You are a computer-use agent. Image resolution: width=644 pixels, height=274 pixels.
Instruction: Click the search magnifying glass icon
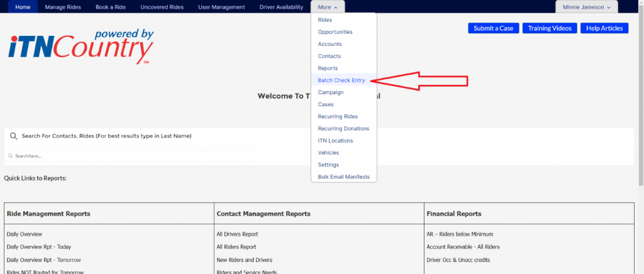click(x=13, y=136)
